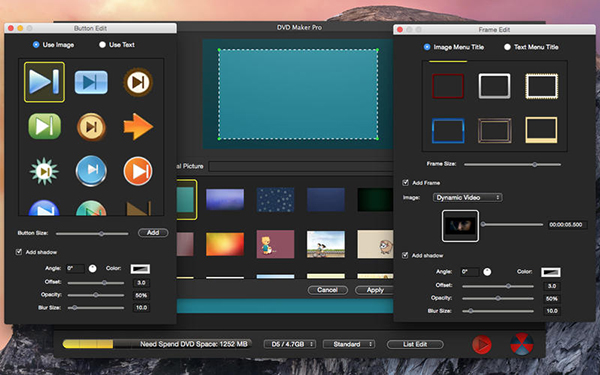
Task: Select the cartoon bear on mauve thumbnail
Action: click(x=275, y=244)
